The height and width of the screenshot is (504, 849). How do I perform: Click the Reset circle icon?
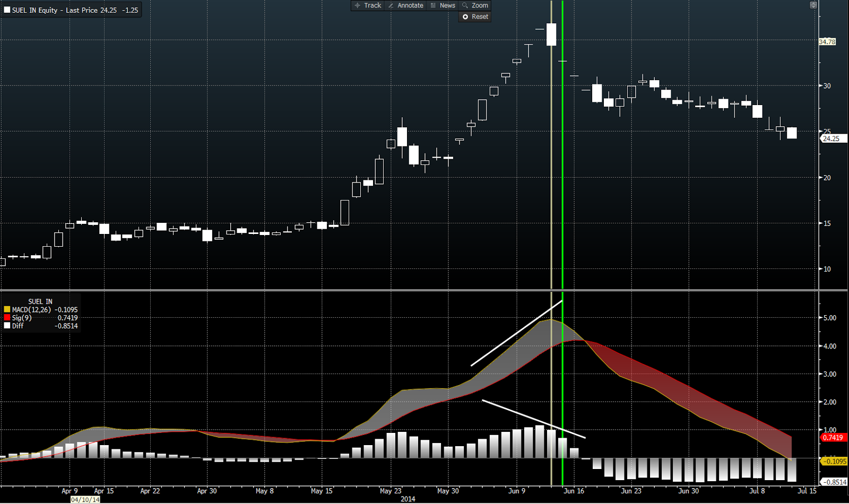[465, 17]
